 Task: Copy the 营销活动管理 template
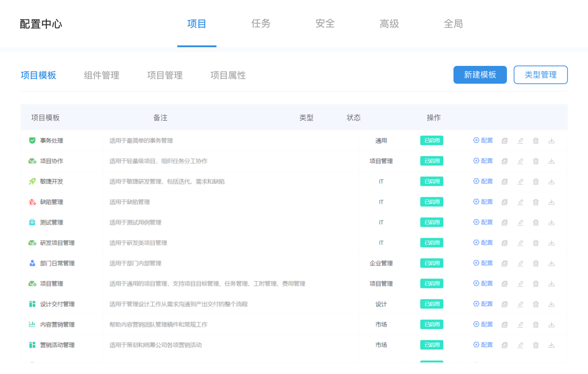[x=504, y=345]
